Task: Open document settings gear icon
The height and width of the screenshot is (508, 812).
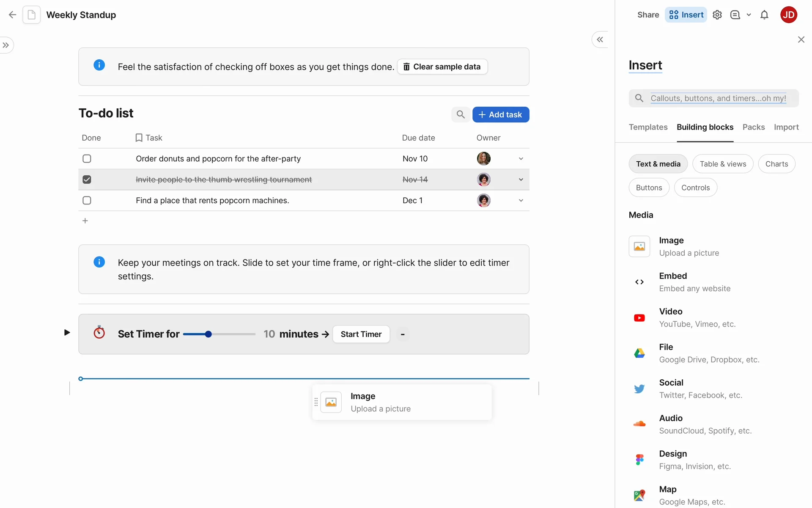Action: [x=717, y=15]
